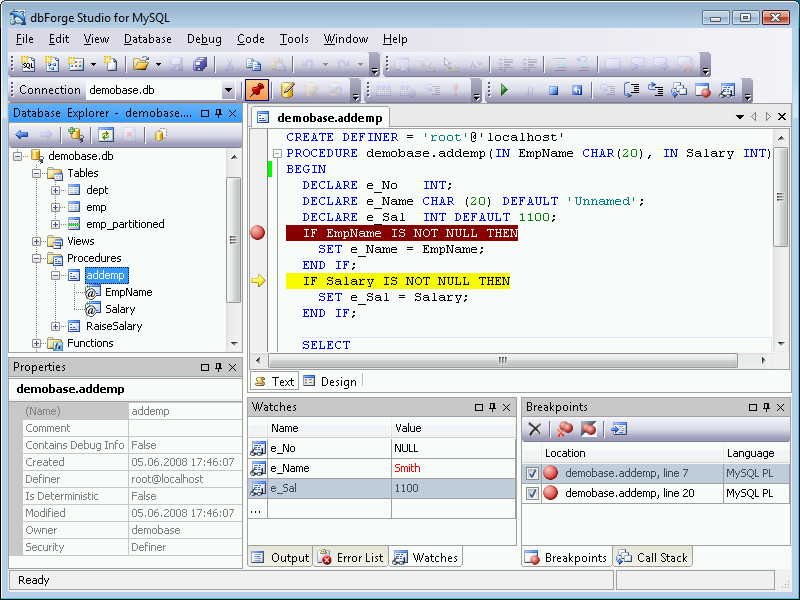
Task: Toggle auto-hide pin on Watches panel
Action: [493, 407]
